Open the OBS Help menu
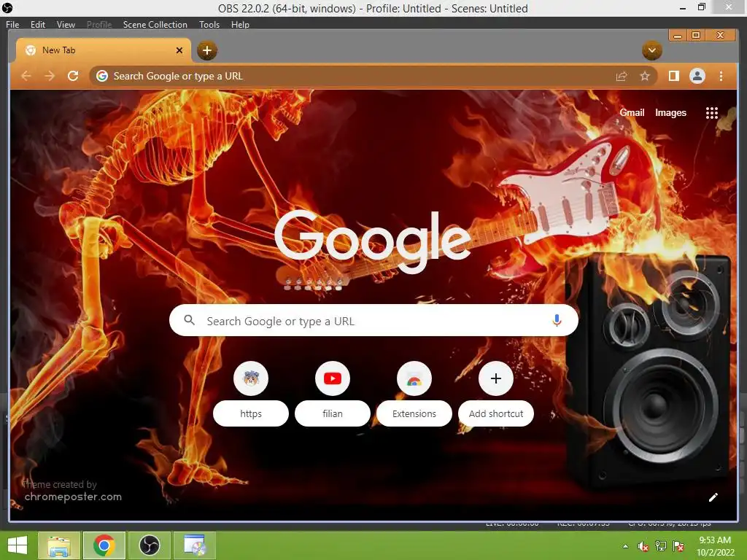747x560 pixels. coord(240,24)
